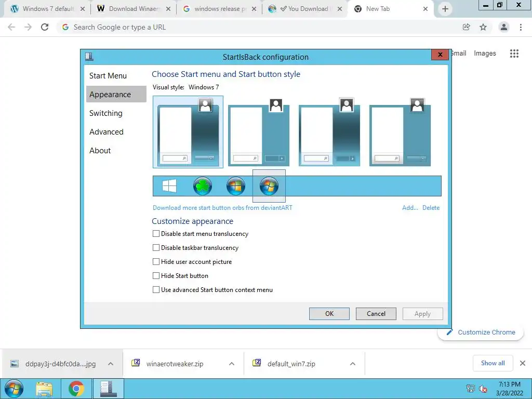Go back in Chrome
Screen dimensions: 532x399
point(11,27)
